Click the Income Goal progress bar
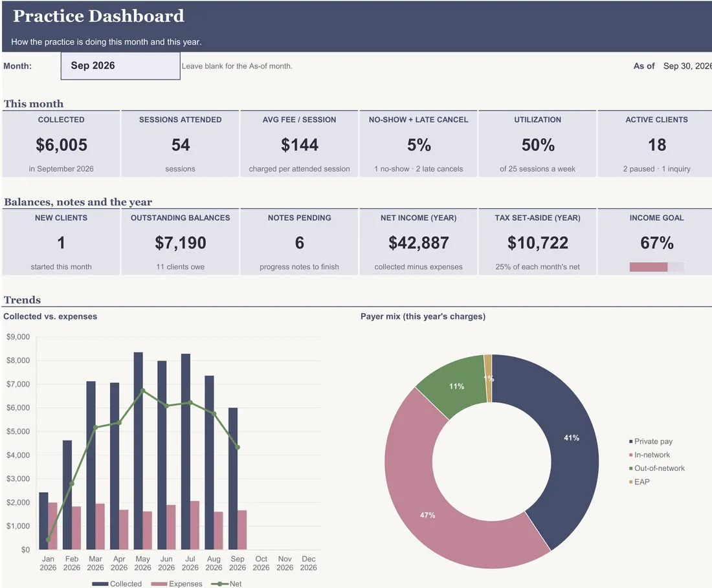 [656, 267]
